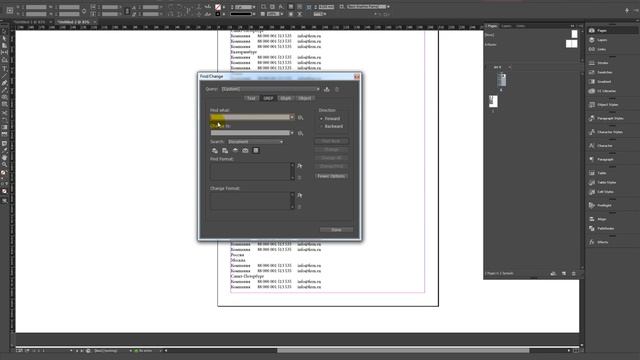640x360 pixels.
Task: Select Backward search direction
Action: (332, 126)
